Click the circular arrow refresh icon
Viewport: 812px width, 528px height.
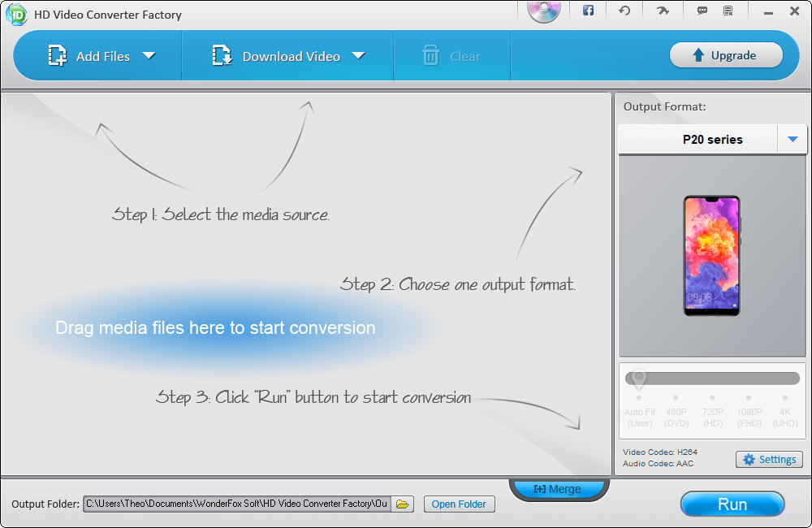point(624,11)
